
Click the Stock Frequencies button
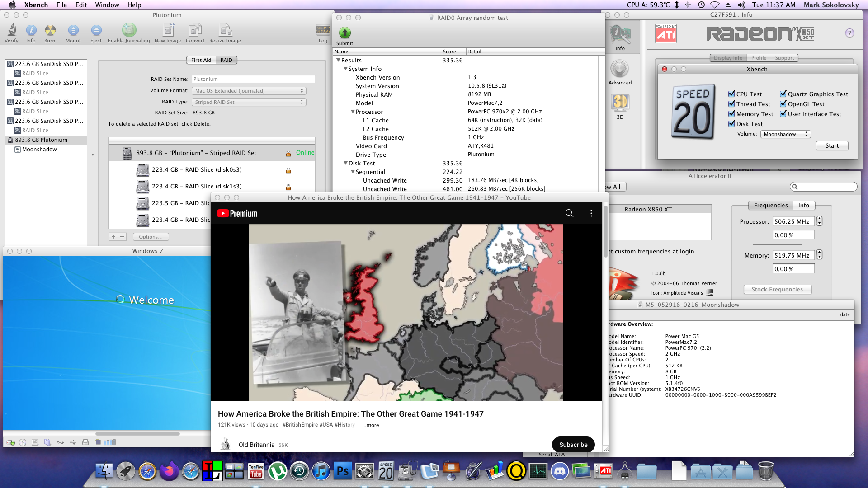click(x=777, y=289)
